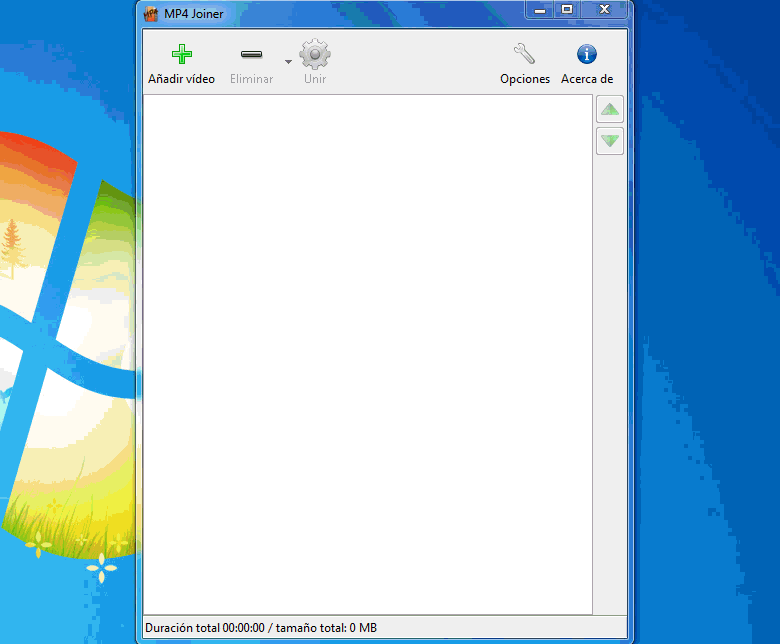780x644 pixels.
Task: Click the Unir gear icon
Action: [x=314, y=54]
